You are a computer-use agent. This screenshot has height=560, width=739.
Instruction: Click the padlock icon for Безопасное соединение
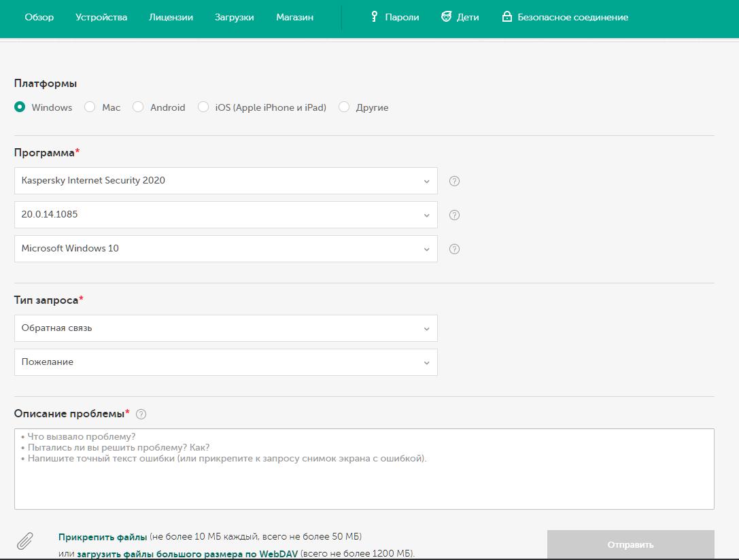click(506, 17)
